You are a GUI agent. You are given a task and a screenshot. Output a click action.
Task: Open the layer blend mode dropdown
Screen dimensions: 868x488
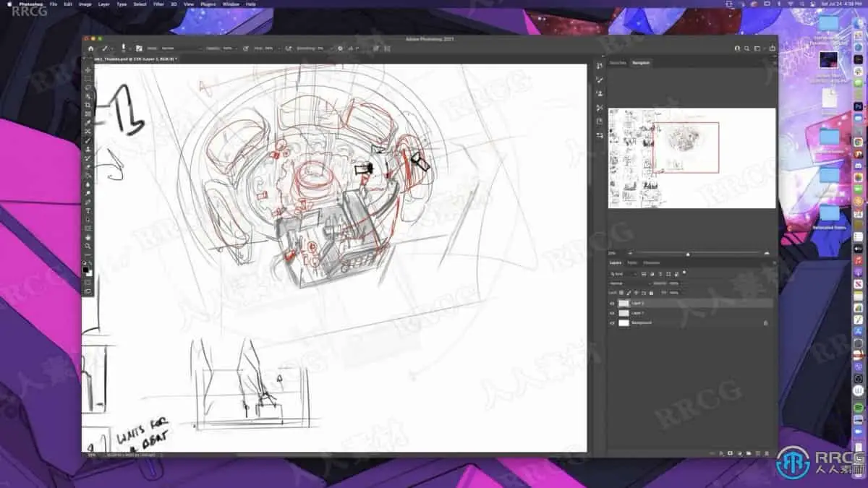click(x=631, y=283)
